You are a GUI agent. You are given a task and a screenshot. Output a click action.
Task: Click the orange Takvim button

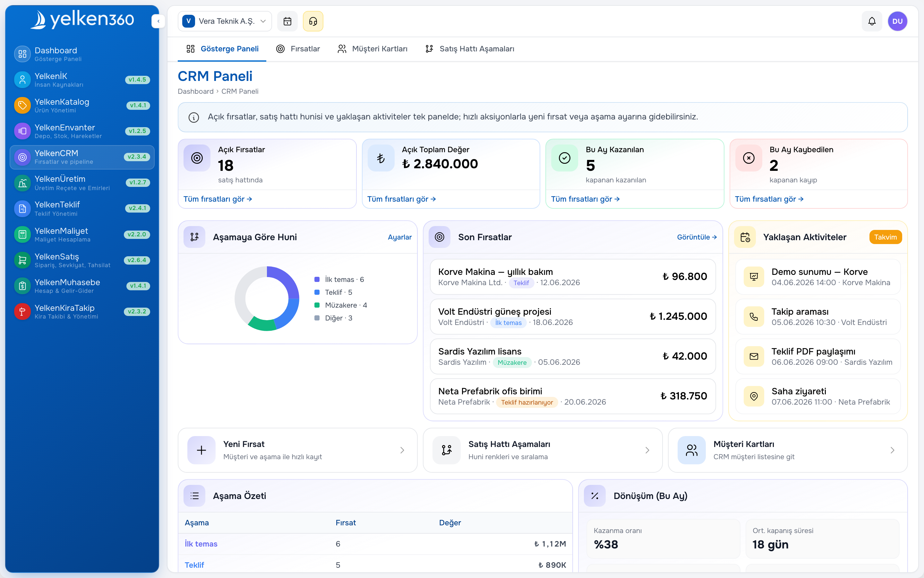point(886,237)
